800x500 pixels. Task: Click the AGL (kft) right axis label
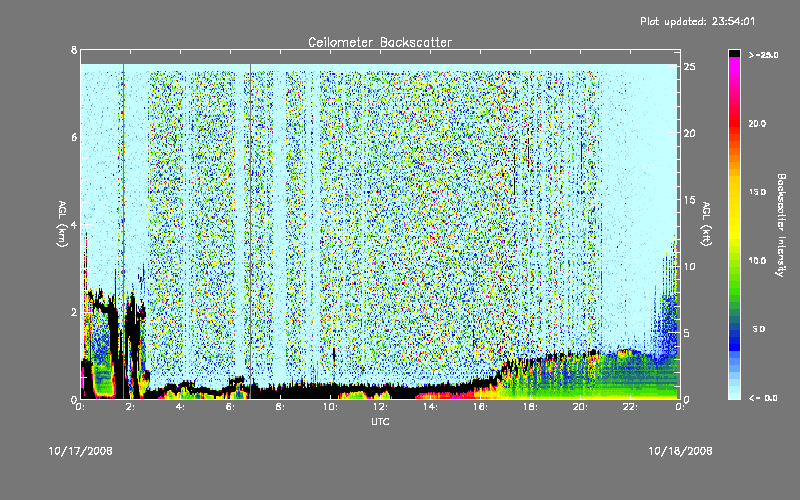click(706, 224)
